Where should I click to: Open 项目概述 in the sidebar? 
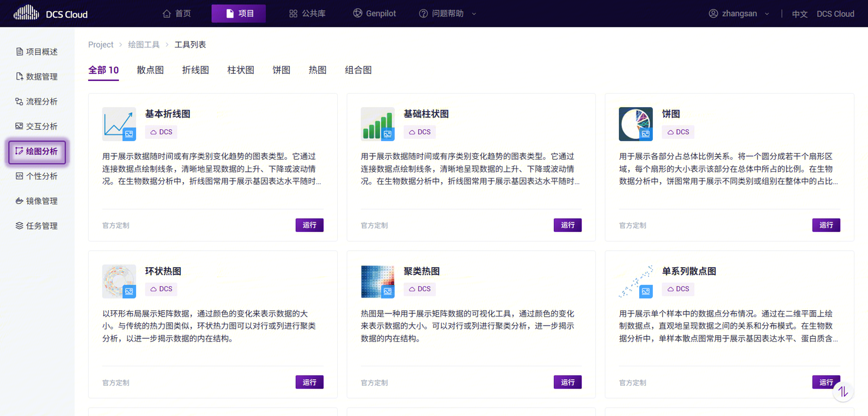pos(37,52)
